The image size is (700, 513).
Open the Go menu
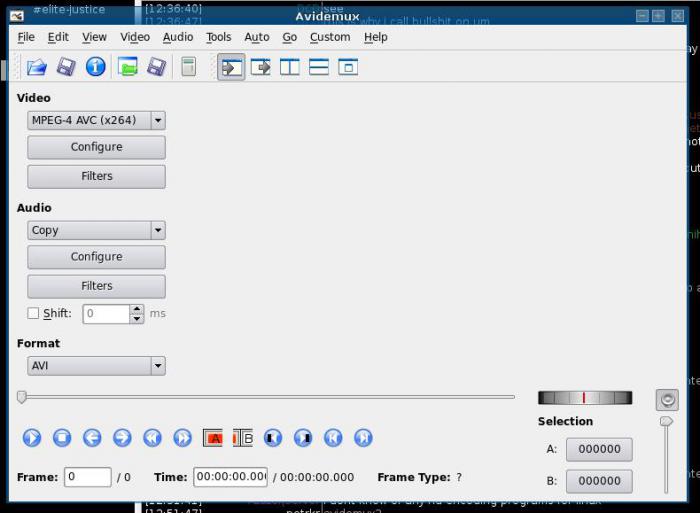click(x=289, y=37)
